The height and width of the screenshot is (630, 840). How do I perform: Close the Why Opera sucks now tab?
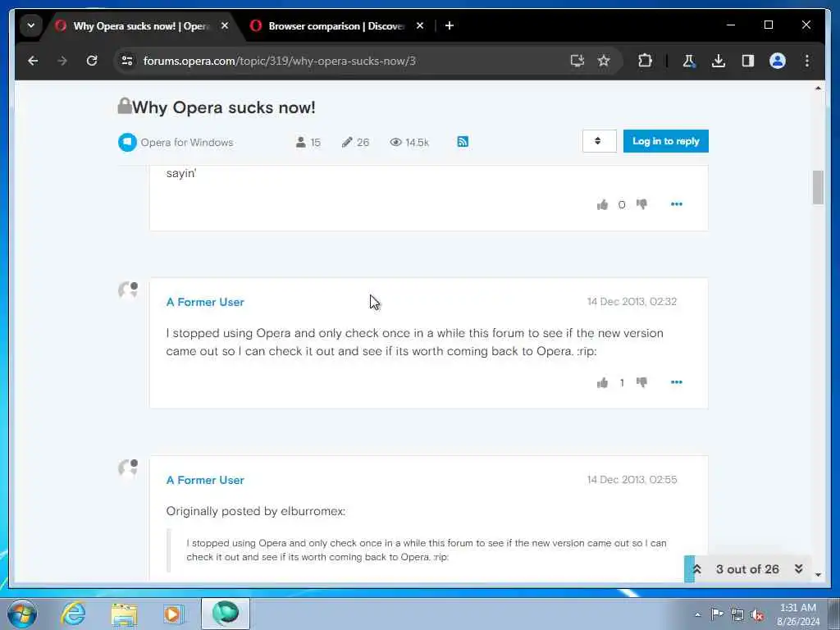[225, 25]
